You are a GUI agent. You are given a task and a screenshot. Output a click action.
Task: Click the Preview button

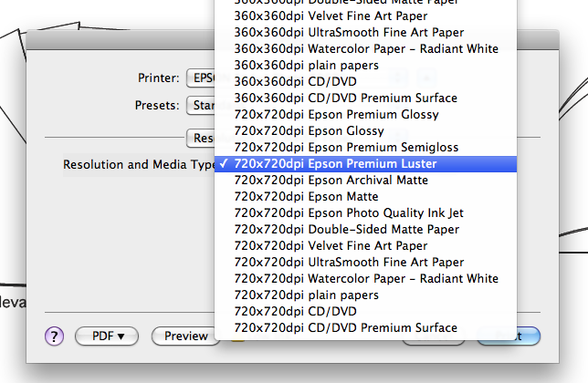(x=185, y=336)
